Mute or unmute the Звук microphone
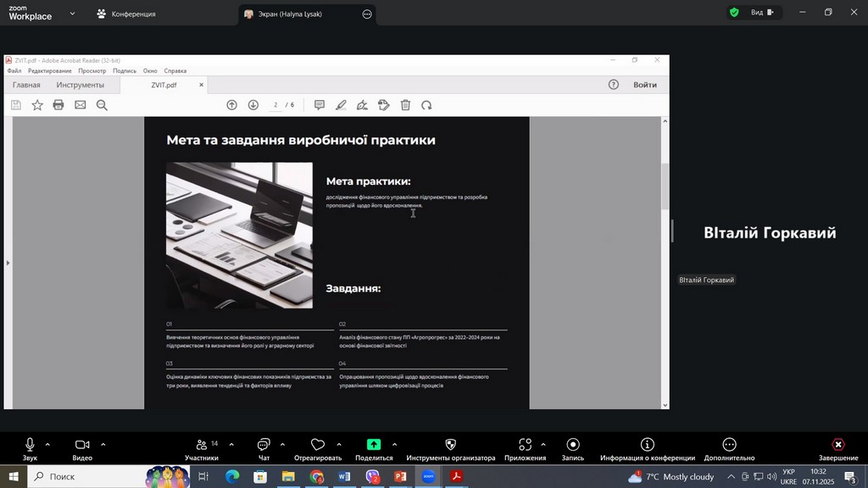Image resolution: width=868 pixels, height=488 pixels. point(30,445)
